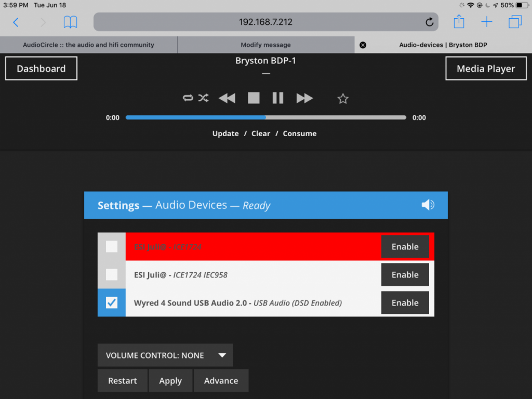Seek on the playback progress bar
Image resolution: width=532 pixels, height=399 pixels.
pyautogui.click(x=265, y=117)
